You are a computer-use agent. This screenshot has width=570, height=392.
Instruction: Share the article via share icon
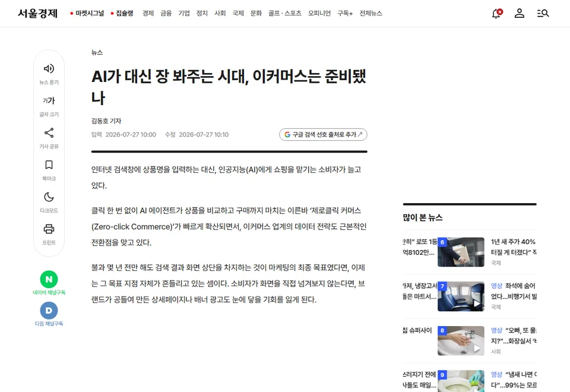click(49, 132)
